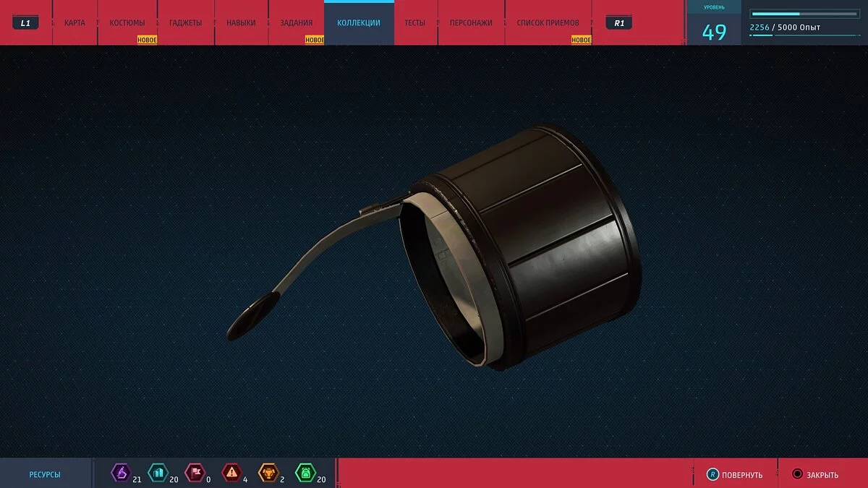Click the Новое badge under Костюмы
Image resolution: width=868 pixels, height=488 pixels.
[148, 40]
